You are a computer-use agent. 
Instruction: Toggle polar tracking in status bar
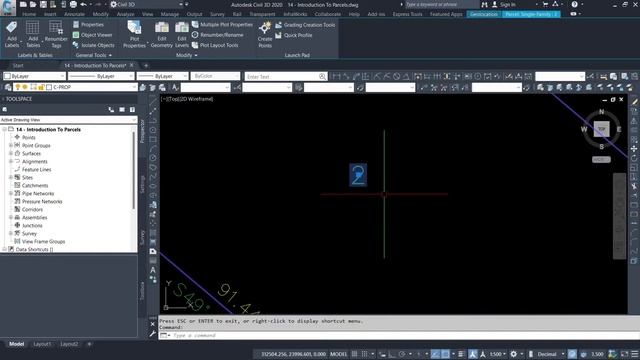[402, 354]
